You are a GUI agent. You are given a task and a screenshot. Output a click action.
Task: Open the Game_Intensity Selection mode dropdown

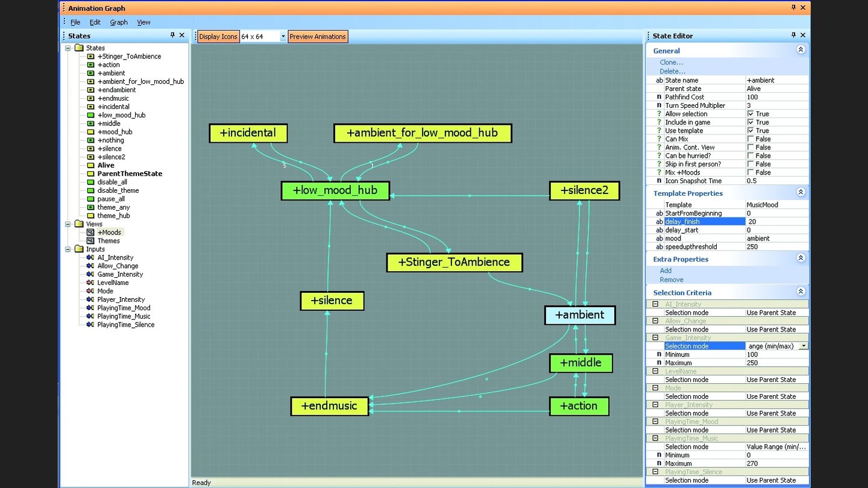coord(804,346)
